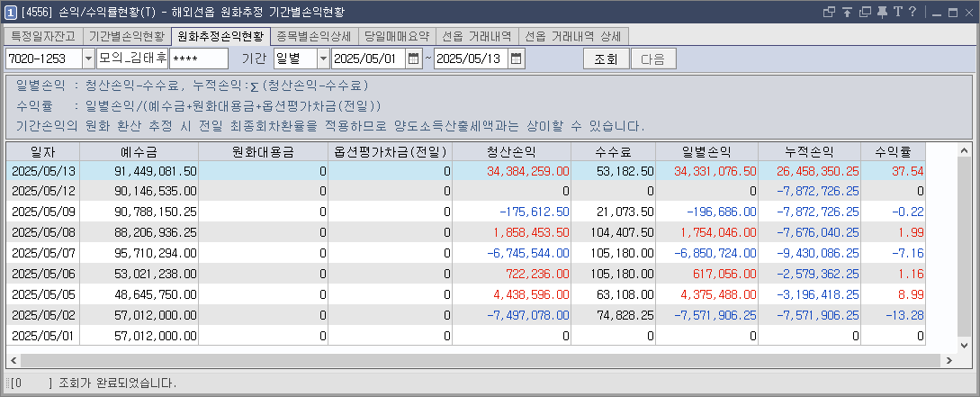
Task: Select the 2025/05/05 date cell
Action: click(x=43, y=294)
